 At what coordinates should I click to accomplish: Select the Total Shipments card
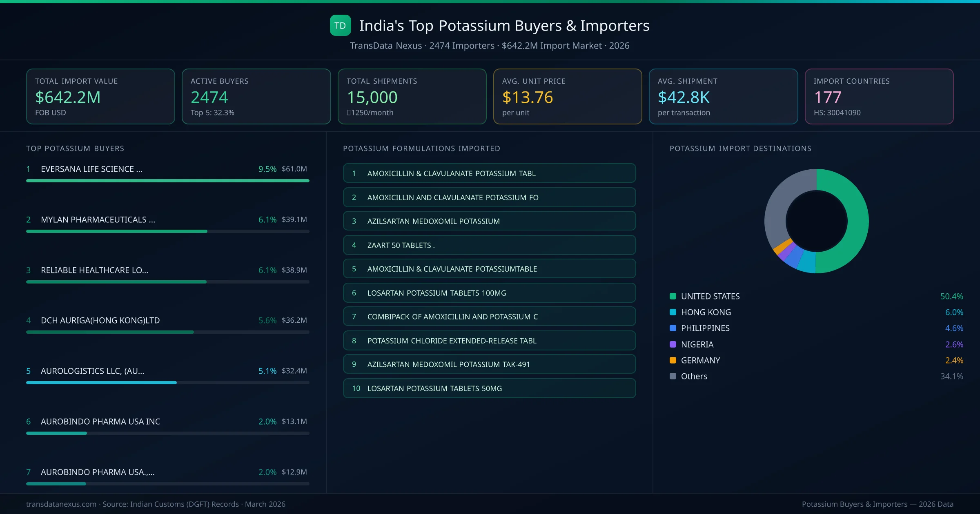tap(412, 96)
